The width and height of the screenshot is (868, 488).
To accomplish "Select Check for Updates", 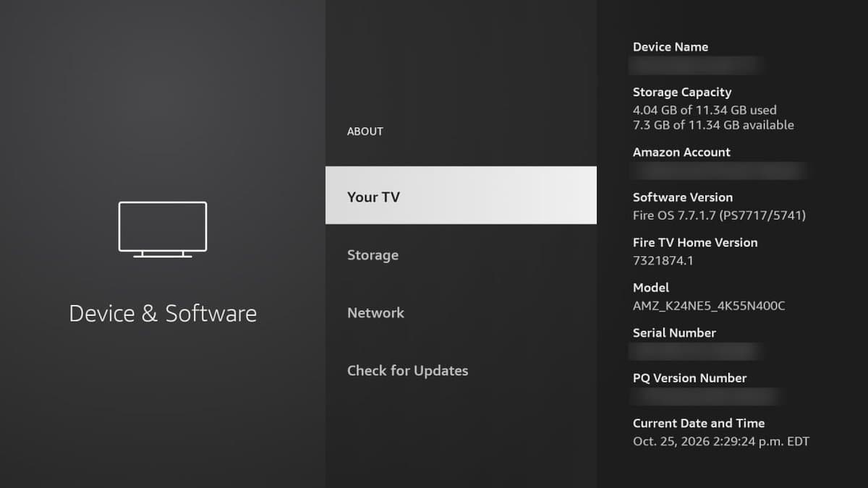I will 461,371.
